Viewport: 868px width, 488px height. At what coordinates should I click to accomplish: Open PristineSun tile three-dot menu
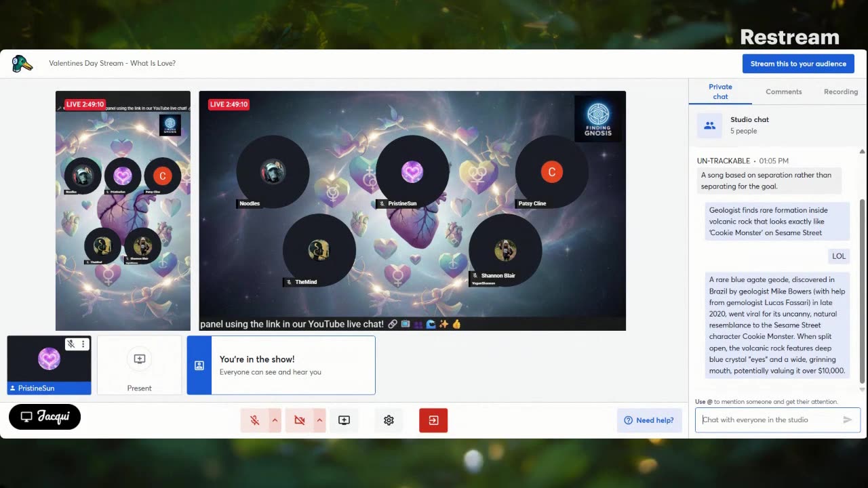83,344
